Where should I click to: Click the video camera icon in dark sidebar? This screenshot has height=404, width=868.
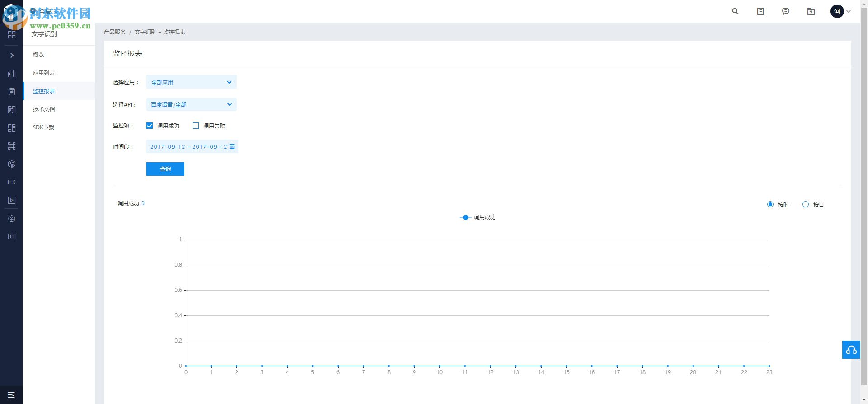pos(12,182)
